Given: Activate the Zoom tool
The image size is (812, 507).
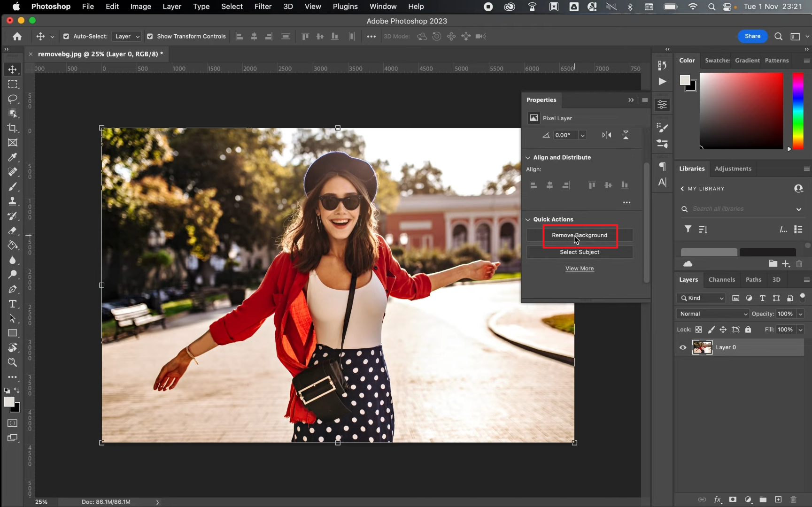Looking at the screenshot, I should 12,362.
